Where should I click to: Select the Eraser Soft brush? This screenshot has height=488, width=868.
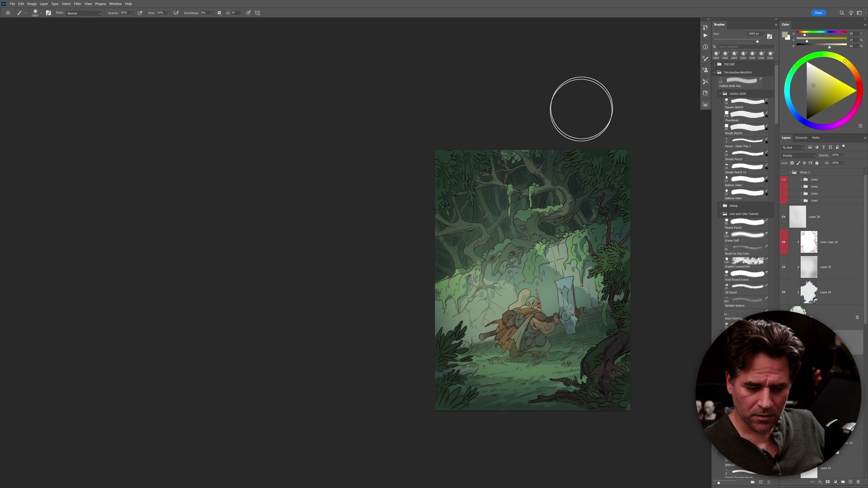tap(746, 237)
